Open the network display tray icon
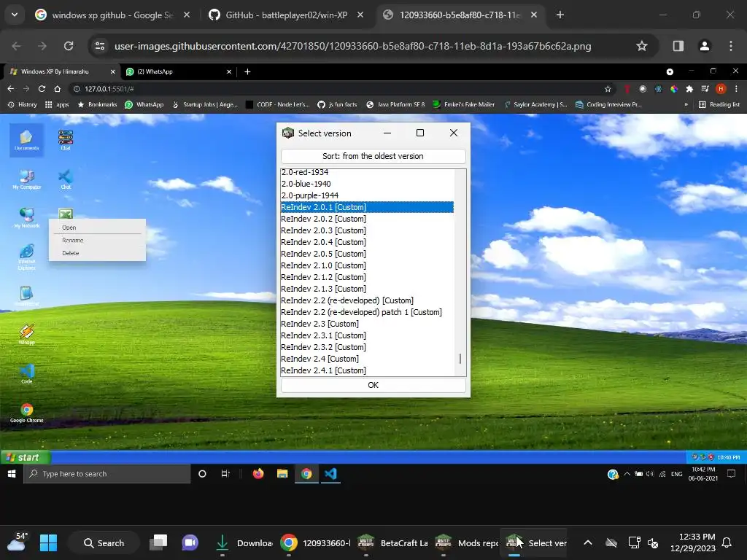This screenshot has width=747, height=560. pos(634,542)
